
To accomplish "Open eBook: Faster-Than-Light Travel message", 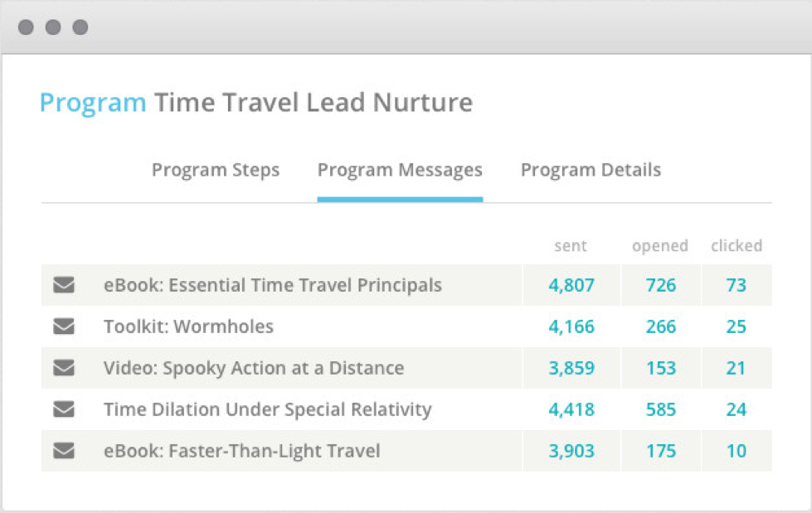I will tap(241, 451).
